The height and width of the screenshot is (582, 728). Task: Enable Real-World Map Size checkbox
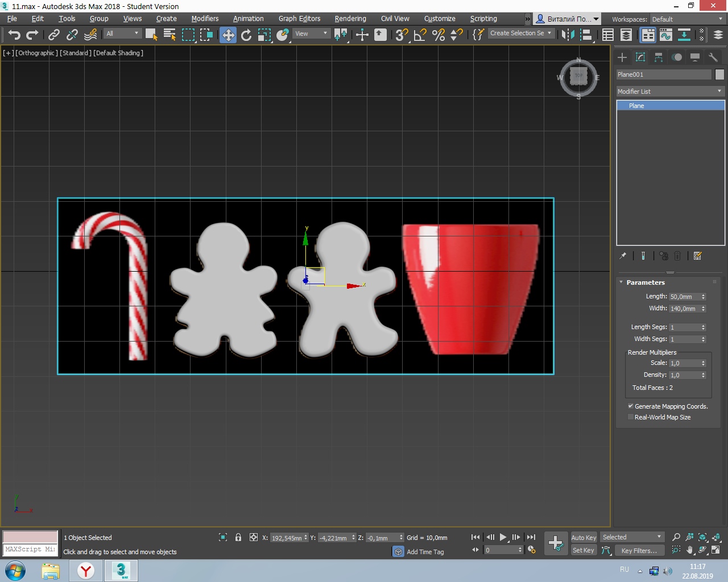(x=630, y=417)
